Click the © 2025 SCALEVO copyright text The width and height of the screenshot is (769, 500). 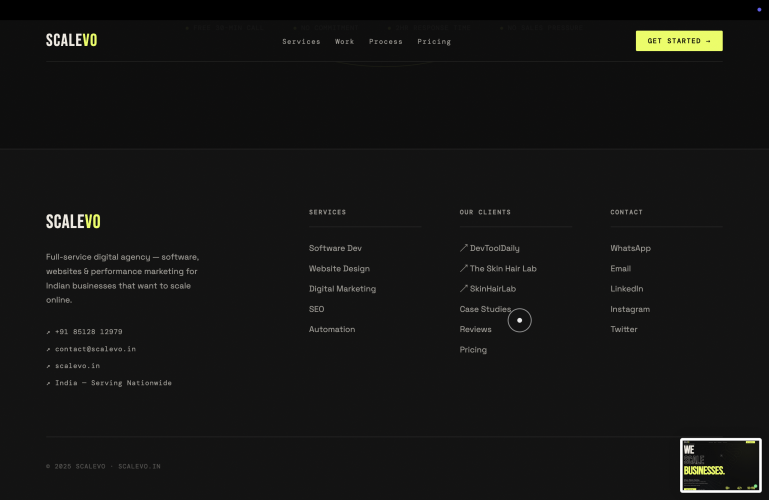point(103,466)
